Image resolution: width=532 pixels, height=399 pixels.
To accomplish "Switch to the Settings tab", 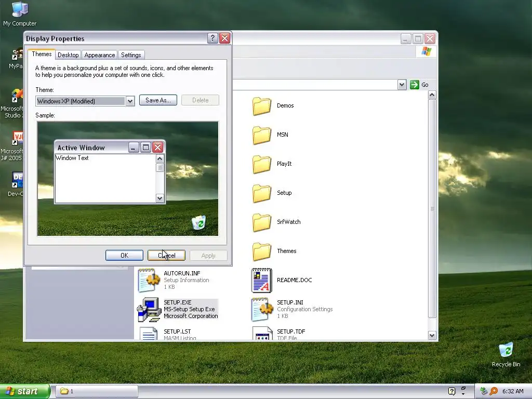I will coord(131,55).
